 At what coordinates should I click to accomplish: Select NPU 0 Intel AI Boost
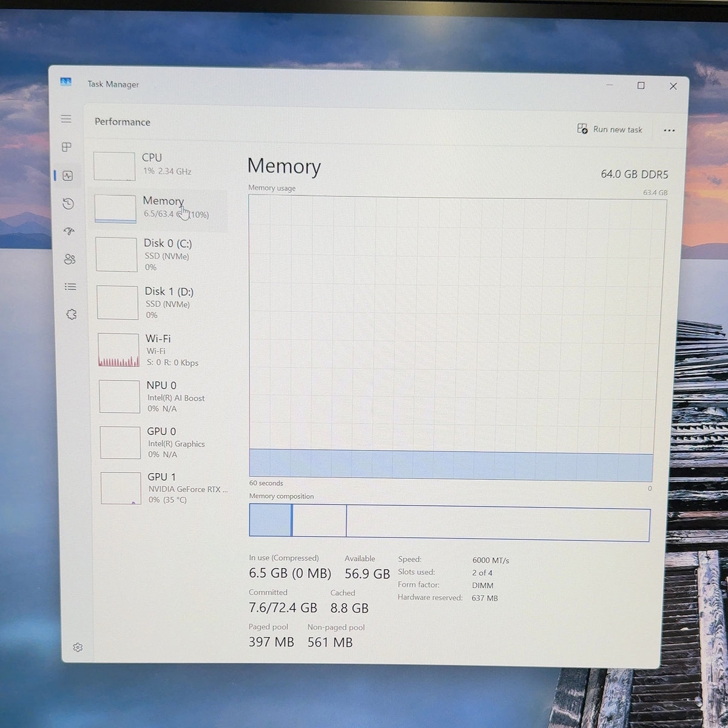click(x=164, y=397)
